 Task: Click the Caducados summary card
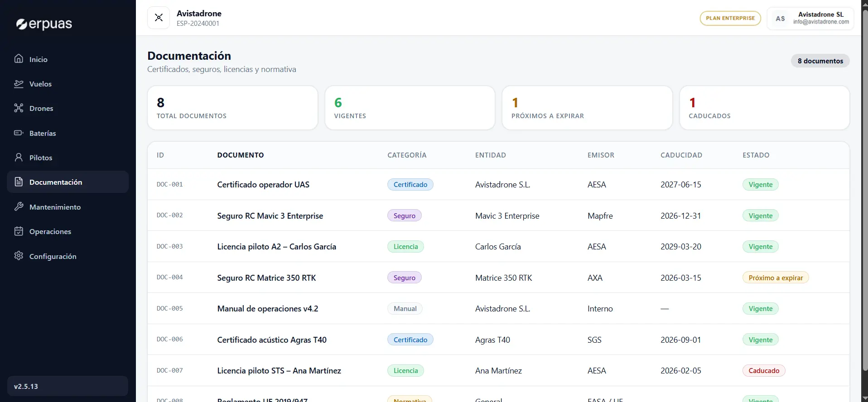pyautogui.click(x=765, y=108)
